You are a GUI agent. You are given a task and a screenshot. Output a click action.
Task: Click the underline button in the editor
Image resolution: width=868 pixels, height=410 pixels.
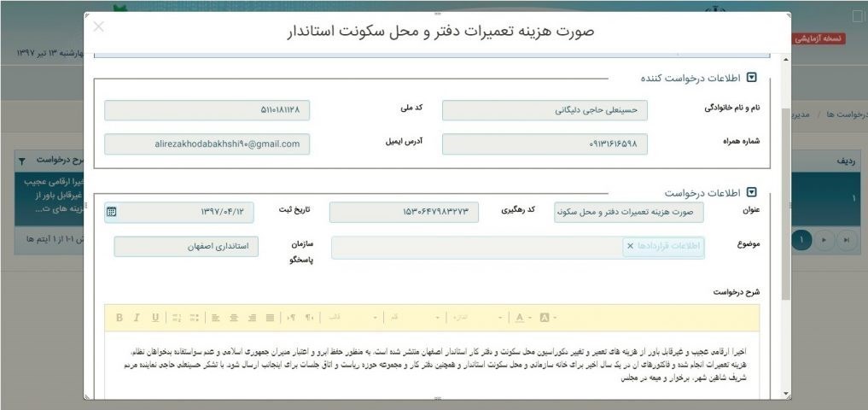pyautogui.click(x=154, y=318)
